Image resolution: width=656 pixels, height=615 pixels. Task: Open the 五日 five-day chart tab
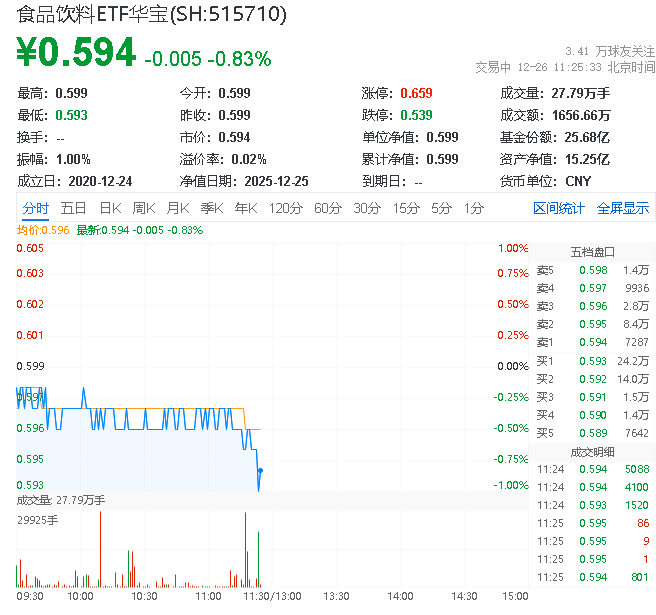point(73,208)
